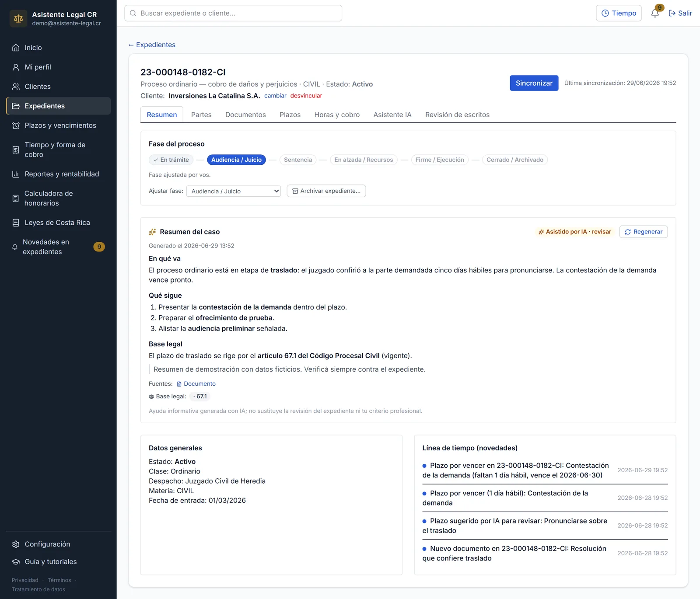Click the document icon next to Fuentes
Viewport: 700px width, 599px height.
(179, 384)
